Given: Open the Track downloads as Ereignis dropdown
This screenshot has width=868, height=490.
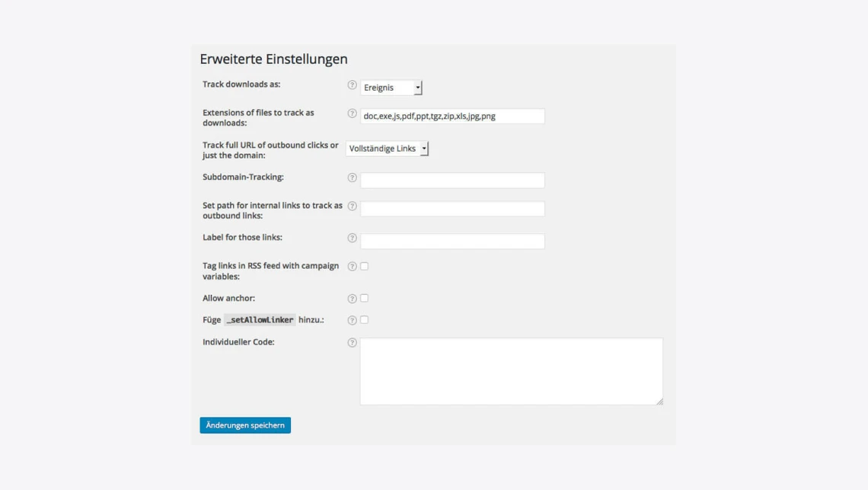Looking at the screenshot, I should [391, 88].
